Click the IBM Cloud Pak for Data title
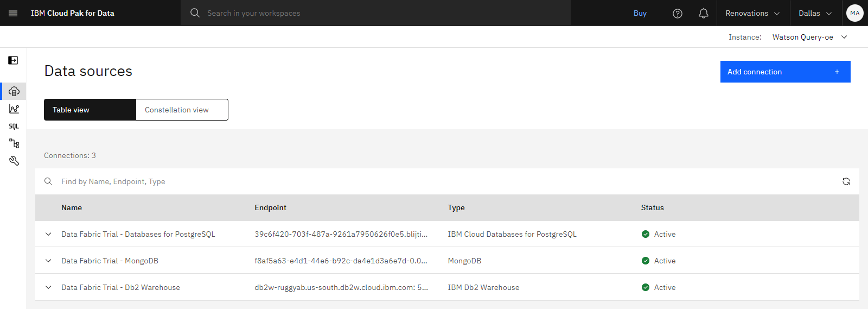The width and height of the screenshot is (868, 309). (73, 13)
